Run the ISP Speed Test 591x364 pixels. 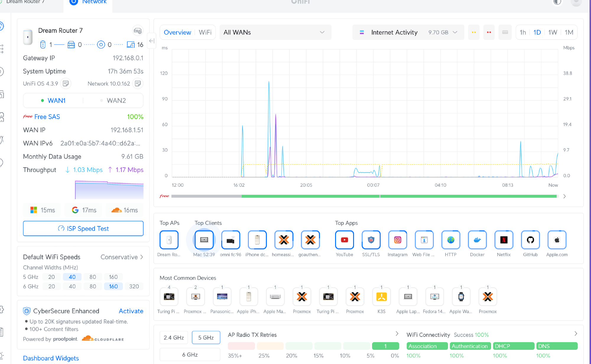click(83, 228)
